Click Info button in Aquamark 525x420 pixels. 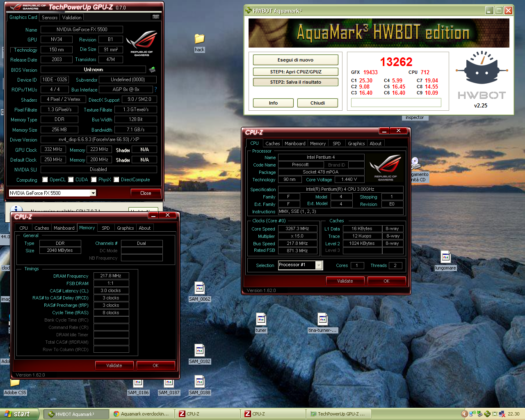click(x=273, y=103)
